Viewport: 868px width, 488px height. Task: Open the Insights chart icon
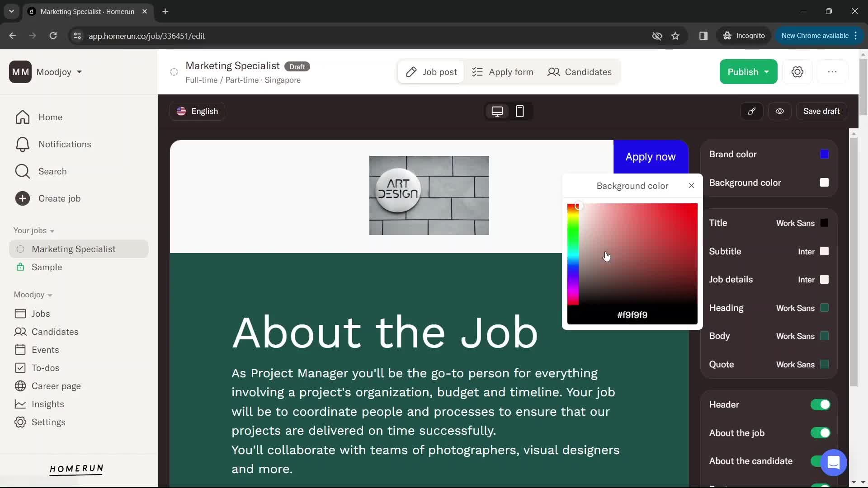pyautogui.click(x=20, y=404)
